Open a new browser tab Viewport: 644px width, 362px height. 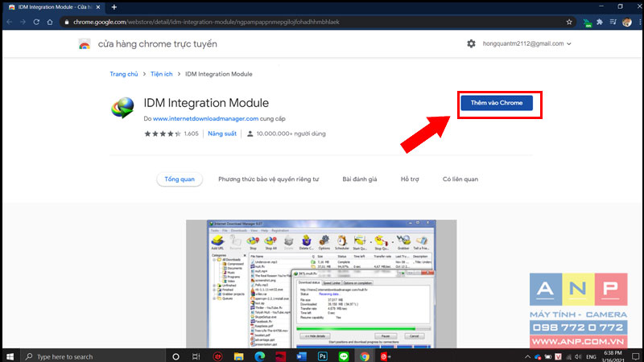pos(114,7)
